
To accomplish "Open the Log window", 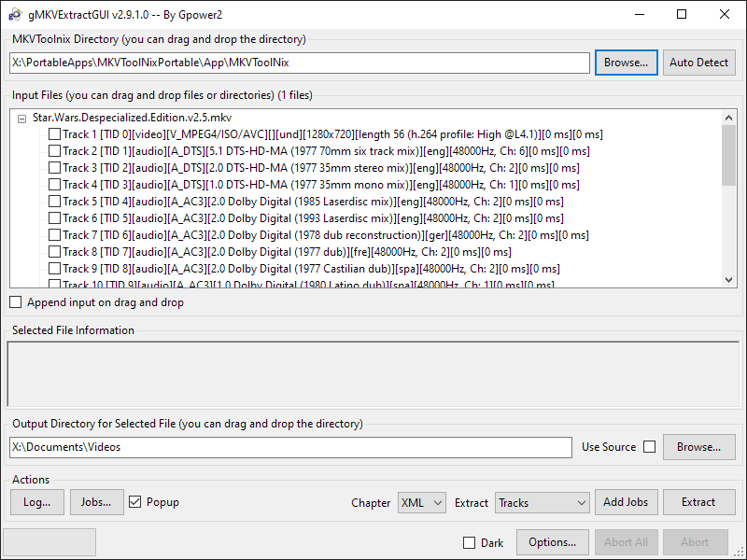I will [x=37, y=502].
